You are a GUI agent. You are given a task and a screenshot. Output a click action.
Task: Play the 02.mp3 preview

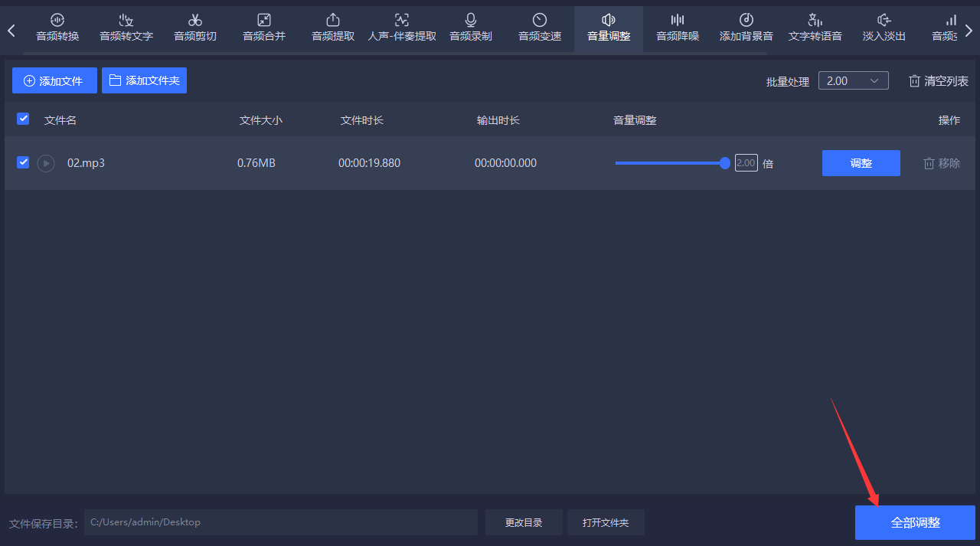click(x=46, y=163)
